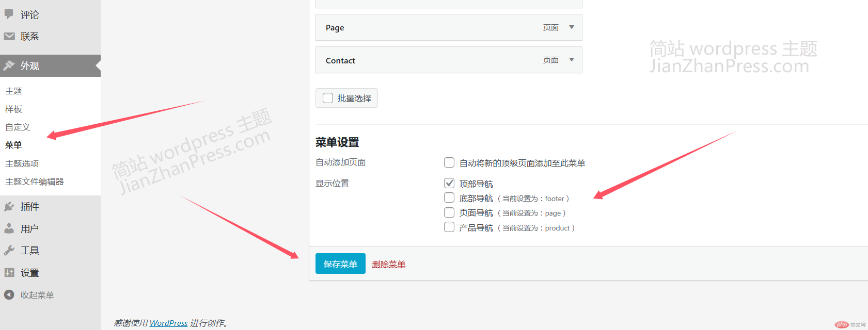Check the 页面导航 page location
Viewport: 868px width, 330px height.
pyautogui.click(x=449, y=212)
